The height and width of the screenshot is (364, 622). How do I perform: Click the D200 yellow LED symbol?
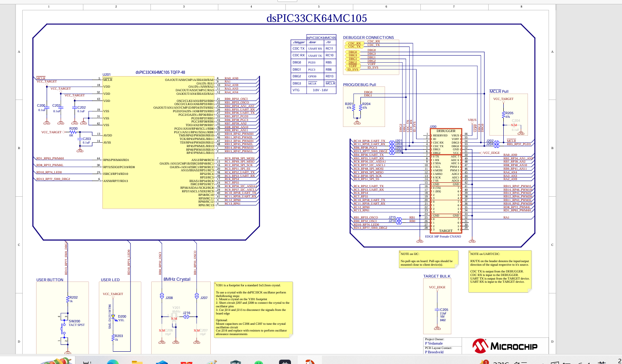(114, 317)
